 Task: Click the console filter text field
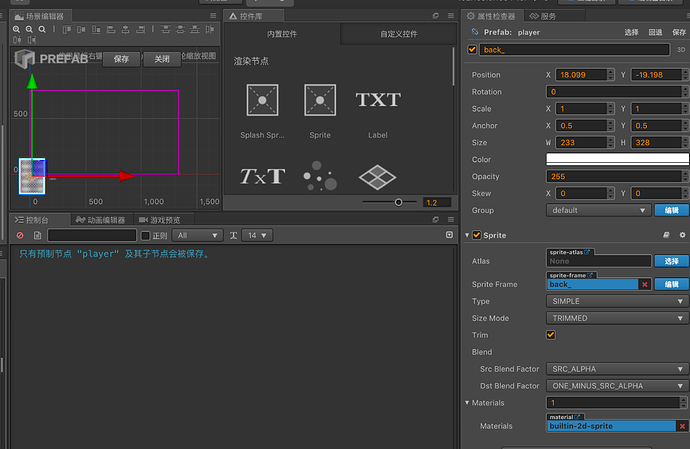[x=92, y=236]
